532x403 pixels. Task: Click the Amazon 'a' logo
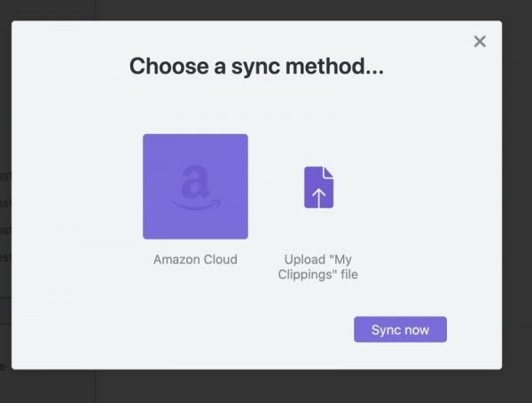coord(194,182)
